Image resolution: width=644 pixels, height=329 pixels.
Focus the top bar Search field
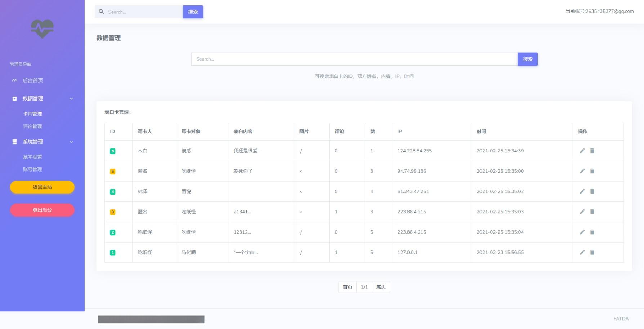[139, 12]
